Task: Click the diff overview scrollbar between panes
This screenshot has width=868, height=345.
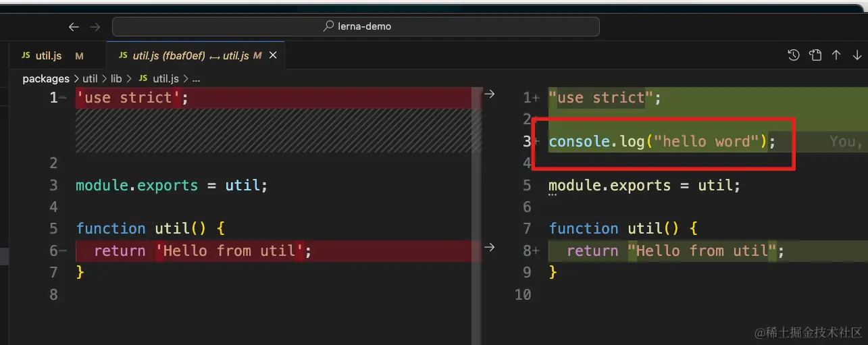Action: click(x=477, y=216)
